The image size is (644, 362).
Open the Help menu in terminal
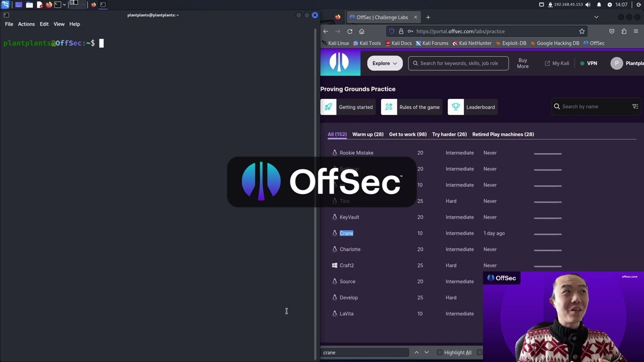point(74,24)
